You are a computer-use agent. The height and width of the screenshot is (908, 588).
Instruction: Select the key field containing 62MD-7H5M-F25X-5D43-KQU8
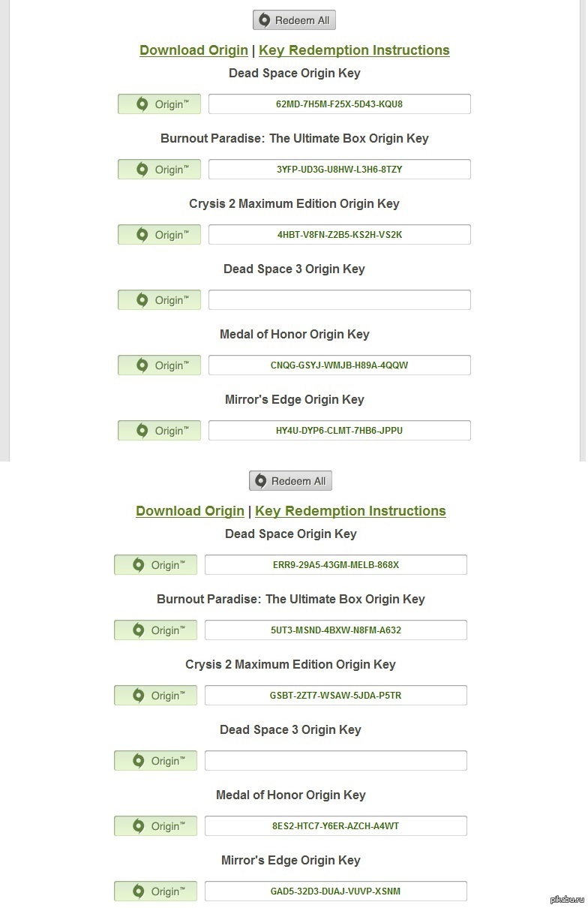point(340,104)
